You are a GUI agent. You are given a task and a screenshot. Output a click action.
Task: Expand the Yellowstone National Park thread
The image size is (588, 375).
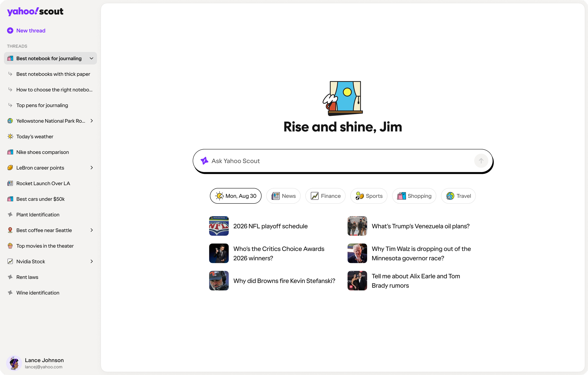tap(91, 121)
